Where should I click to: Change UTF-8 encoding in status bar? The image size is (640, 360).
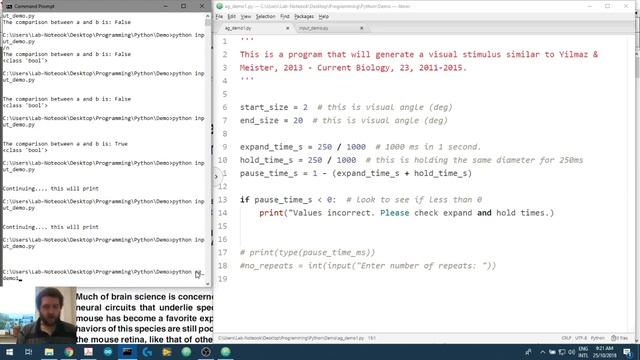[x=580, y=338]
